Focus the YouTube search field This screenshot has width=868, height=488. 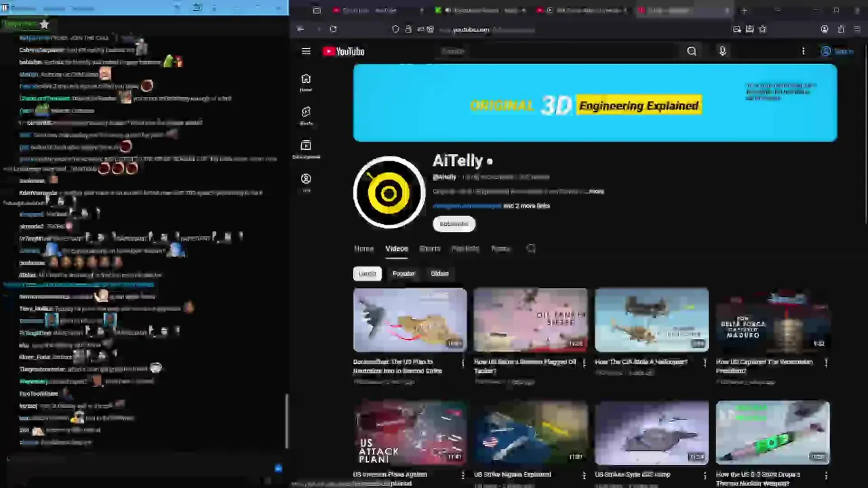tap(556, 51)
